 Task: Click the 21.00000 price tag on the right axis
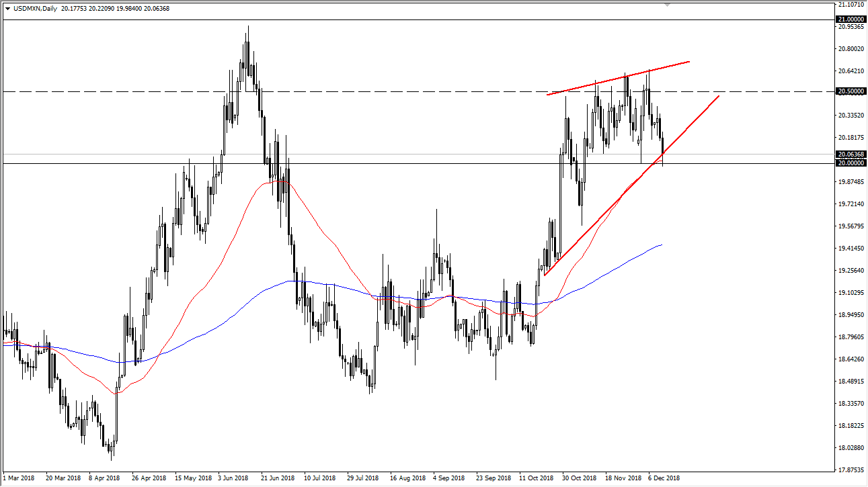(851, 20)
